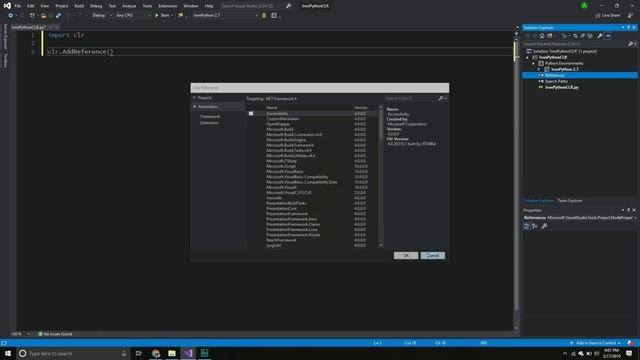The height and width of the screenshot is (360, 640).
Task: Click the Preview Selected Items icon
Action: click(x=608, y=36)
